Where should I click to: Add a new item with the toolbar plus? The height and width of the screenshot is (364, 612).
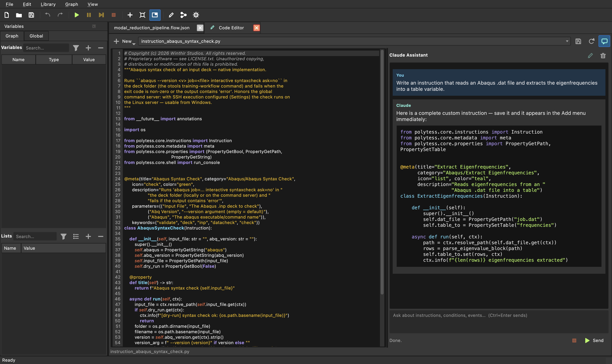pos(130,15)
